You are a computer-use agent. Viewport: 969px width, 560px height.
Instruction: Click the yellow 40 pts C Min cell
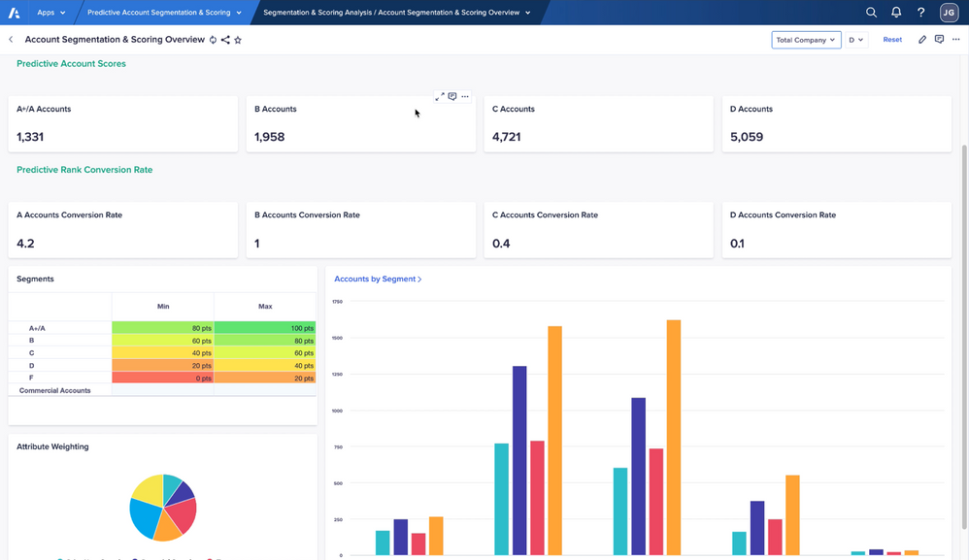(163, 353)
